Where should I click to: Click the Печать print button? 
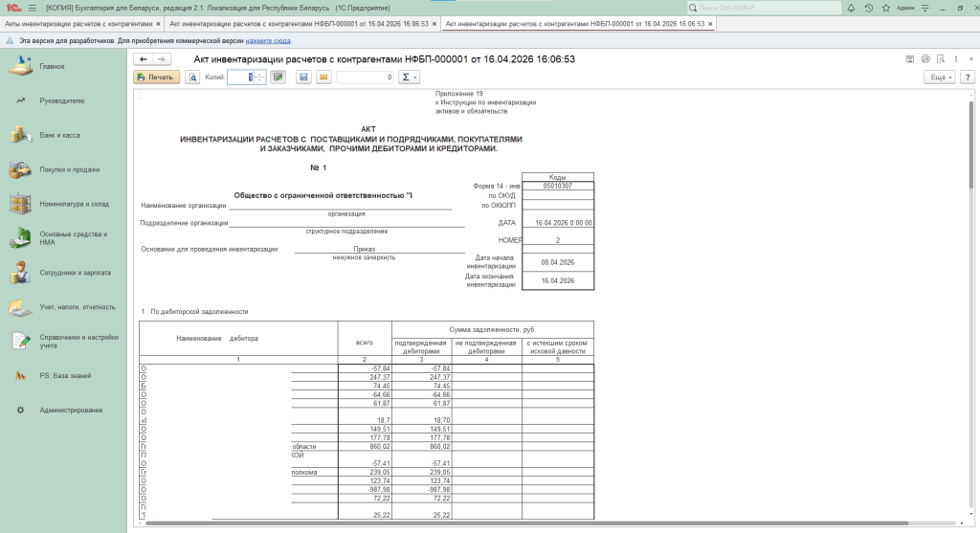155,78
